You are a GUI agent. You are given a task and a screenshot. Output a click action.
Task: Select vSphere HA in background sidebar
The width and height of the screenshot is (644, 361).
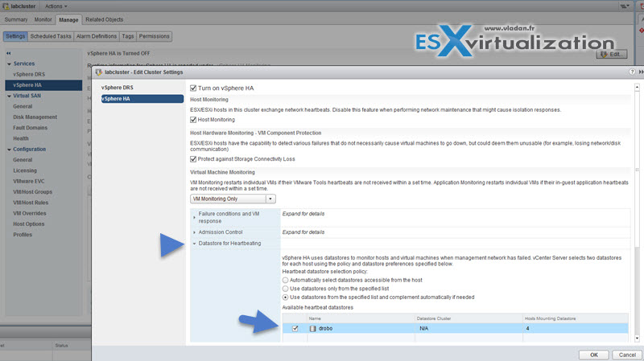pyautogui.click(x=43, y=85)
